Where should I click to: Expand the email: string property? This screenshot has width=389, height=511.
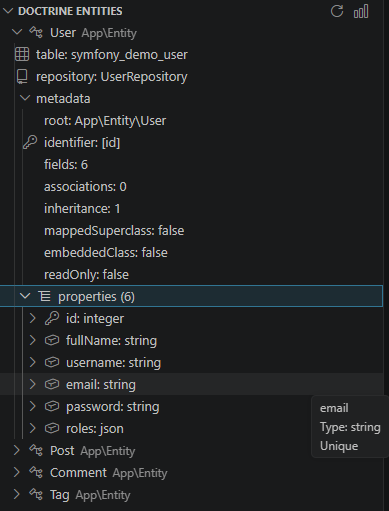pos(32,384)
